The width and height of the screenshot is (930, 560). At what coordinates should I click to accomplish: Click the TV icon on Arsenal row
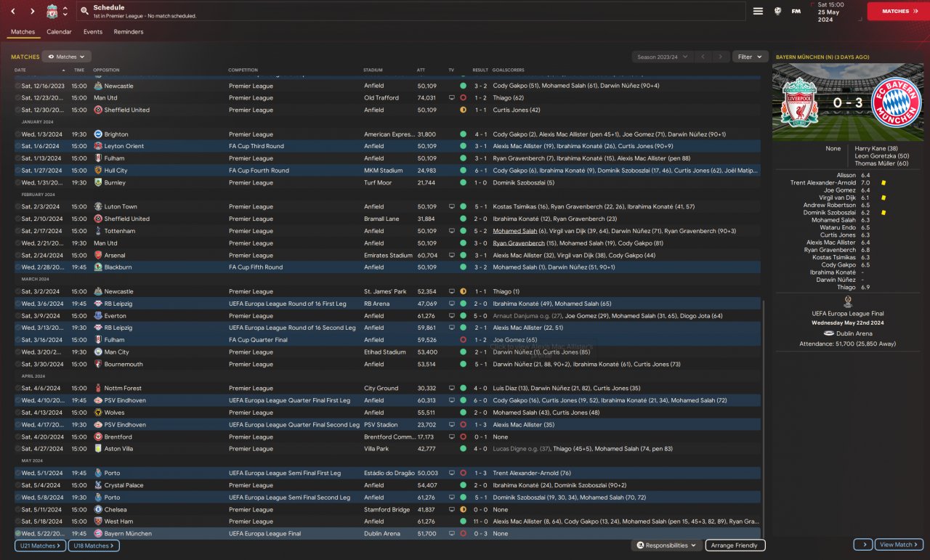tap(452, 255)
